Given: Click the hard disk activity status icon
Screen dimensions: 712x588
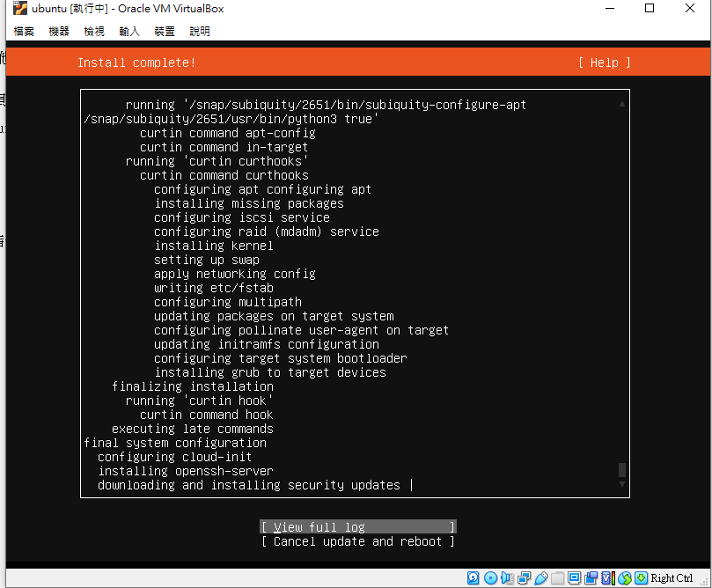Looking at the screenshot, I should (473, 577).
